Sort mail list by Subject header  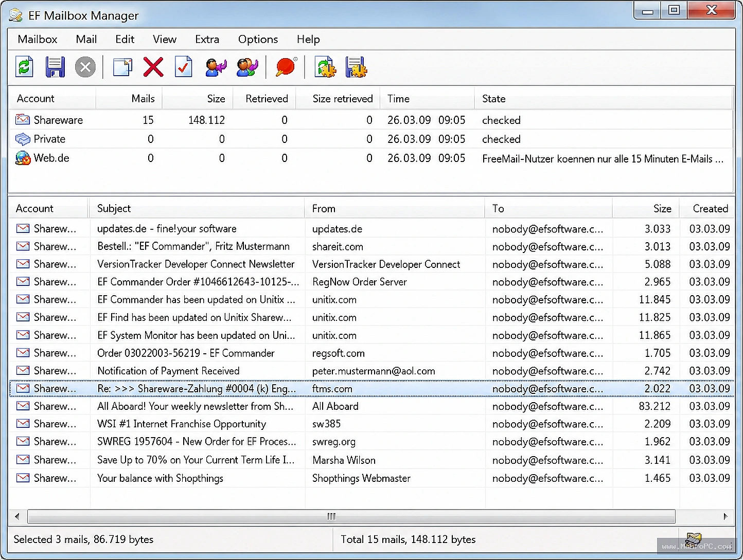pyautogui.click(x=197, y=208)
